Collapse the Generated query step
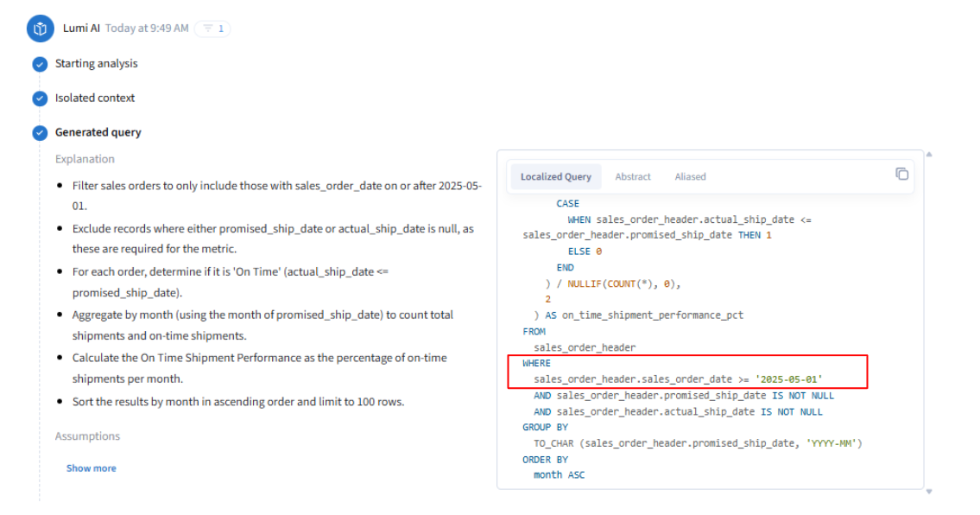The height and width of the screenshot is (515, 980). pyautogui.click(x=98, y=133)
